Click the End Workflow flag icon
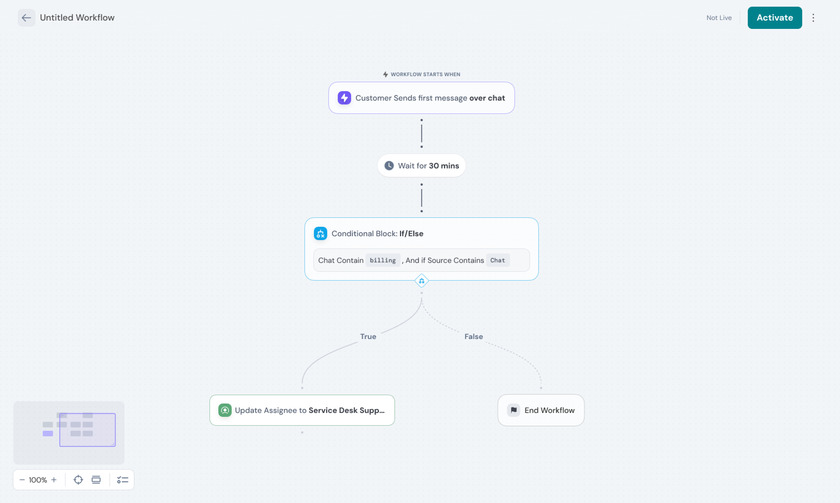Viewport: 840px width, 503px height. coord(513,410)
